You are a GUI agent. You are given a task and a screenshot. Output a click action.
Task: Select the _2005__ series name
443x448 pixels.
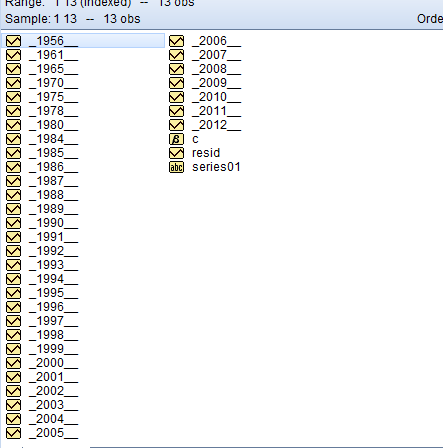[x=53, y=433]
